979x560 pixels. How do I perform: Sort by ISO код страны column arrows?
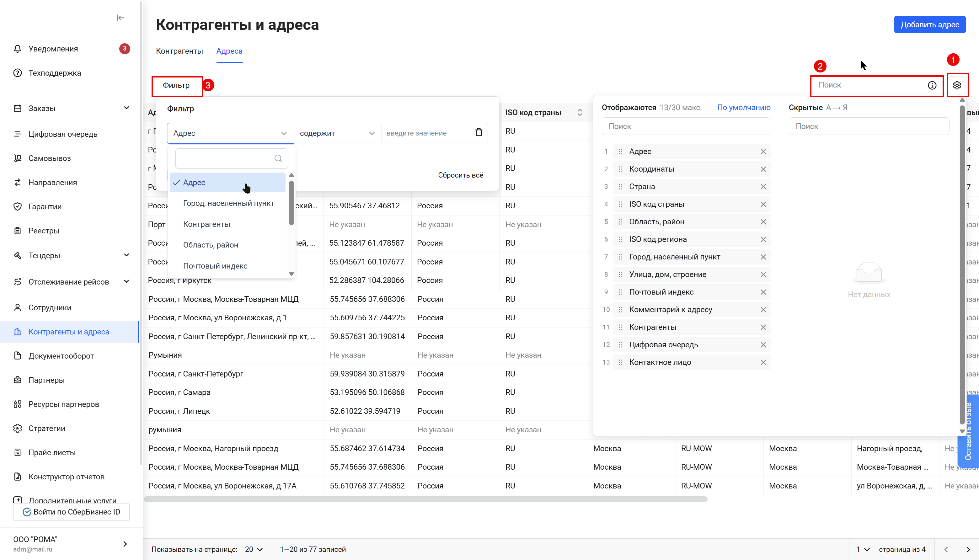(x=579, y=113)
